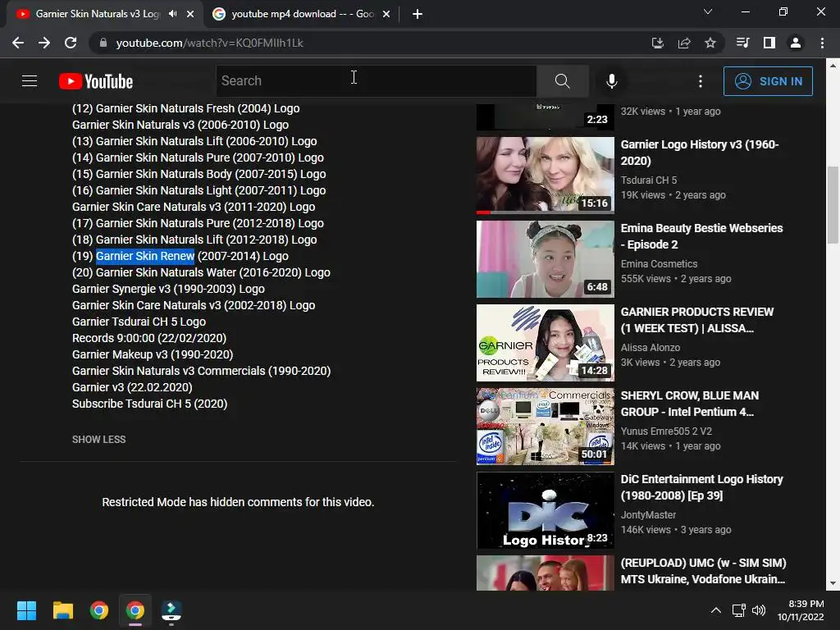Open (REUPLOAD) UMC video title

pyautogui.click(x=703, y=571)
